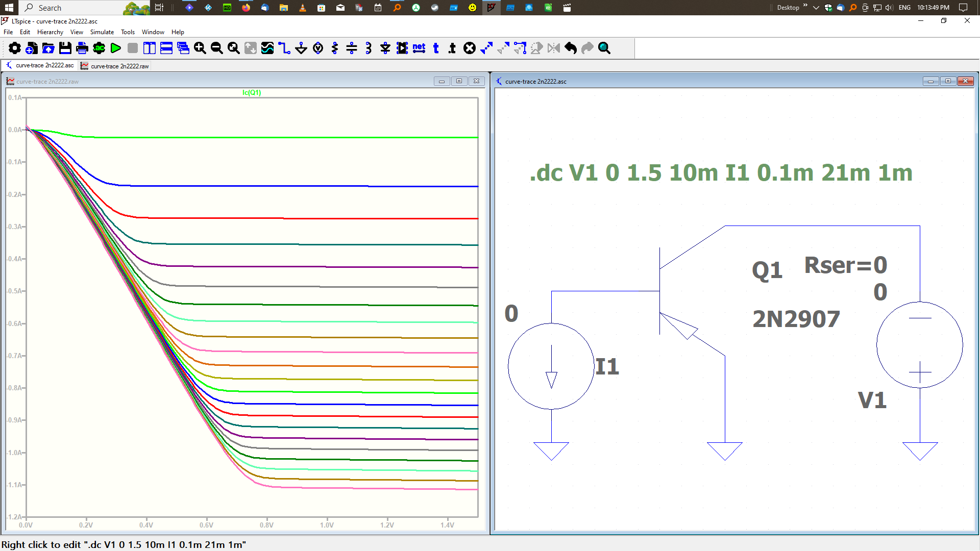Click the 0.8V label on plot x-axis
The height and width of the screenshot is (551, 980).
pyautogui.click(x=266, y=525)
